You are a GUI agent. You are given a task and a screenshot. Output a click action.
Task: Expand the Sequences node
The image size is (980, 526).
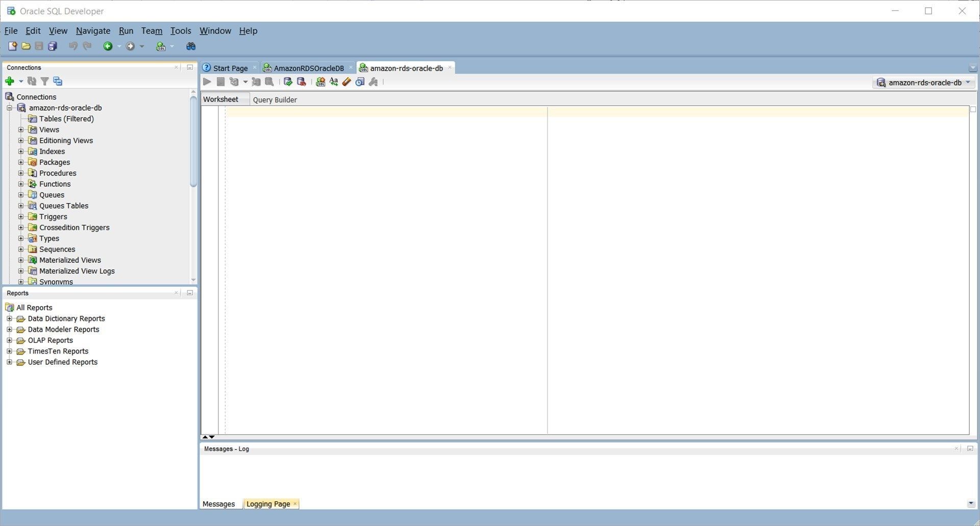pyautogui.click(x=21, y=249)
